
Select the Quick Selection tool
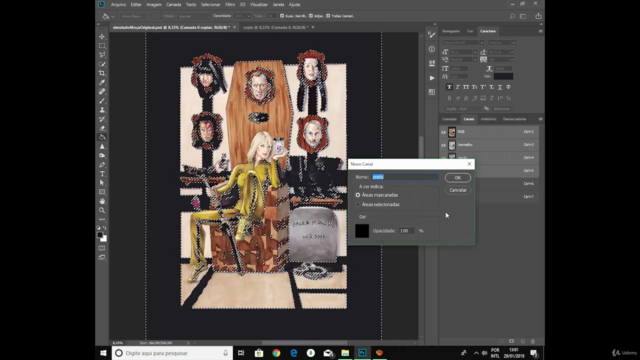pos(102,64)
